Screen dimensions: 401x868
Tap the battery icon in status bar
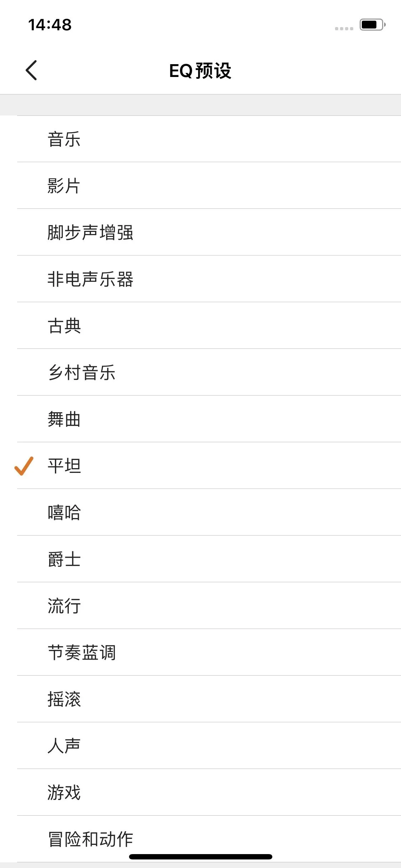tap(372, 25)
